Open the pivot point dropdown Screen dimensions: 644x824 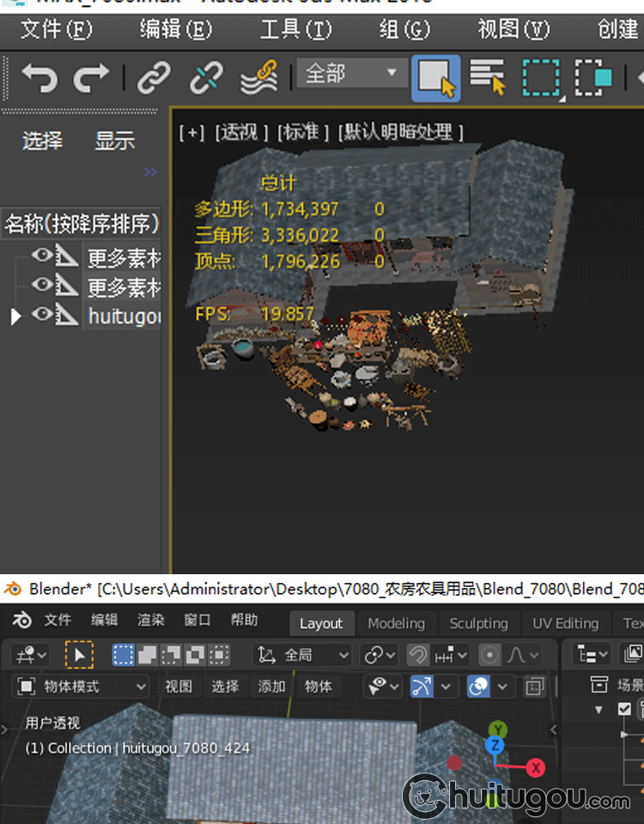click(x=379, y=655)
